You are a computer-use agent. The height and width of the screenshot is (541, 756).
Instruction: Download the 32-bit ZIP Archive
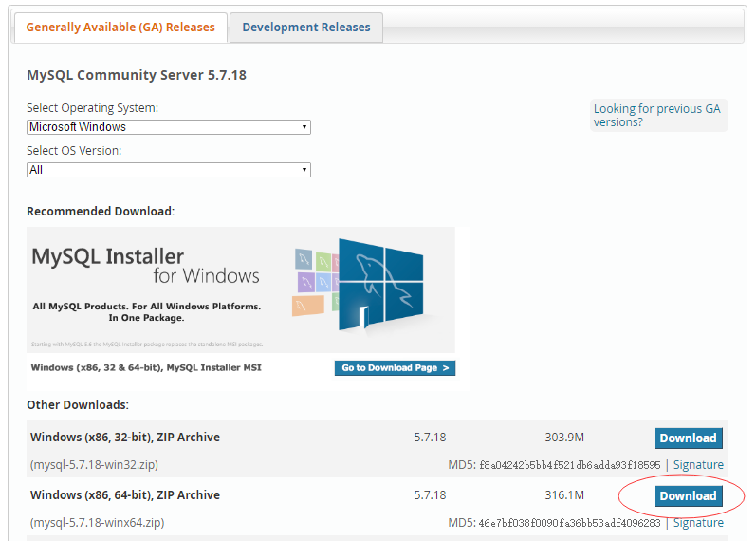coord(688,438)
